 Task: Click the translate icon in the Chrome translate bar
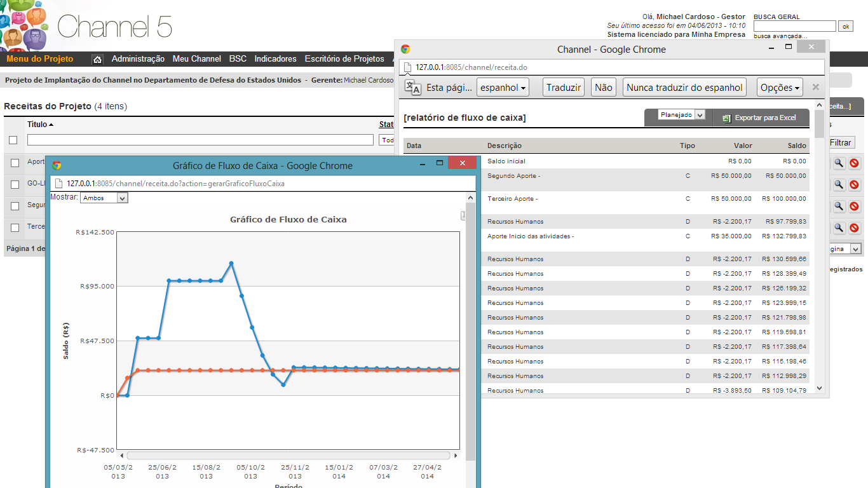[413, 88]
